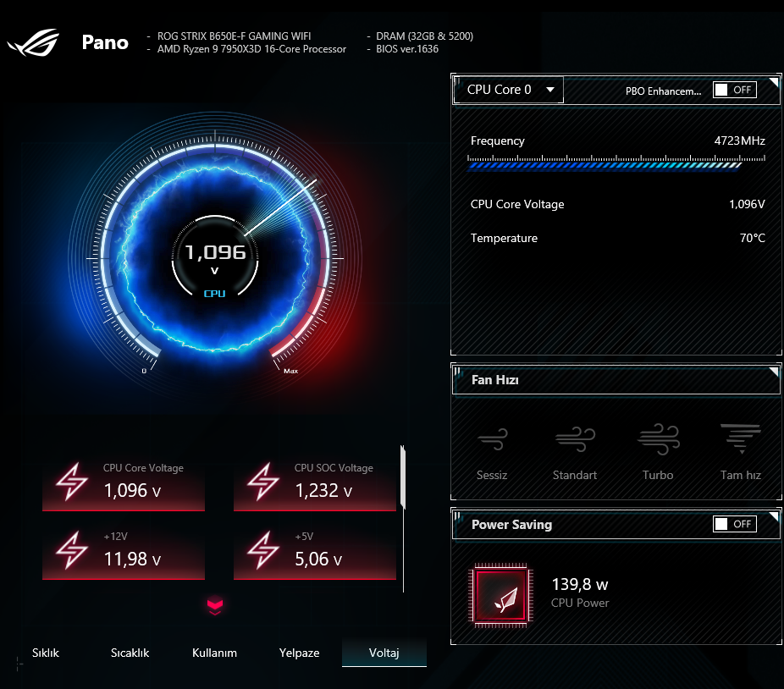Click the Fan Hızı panel header
Screen dimensions: 784x689
pyautogui.click(x=616, y=380)
